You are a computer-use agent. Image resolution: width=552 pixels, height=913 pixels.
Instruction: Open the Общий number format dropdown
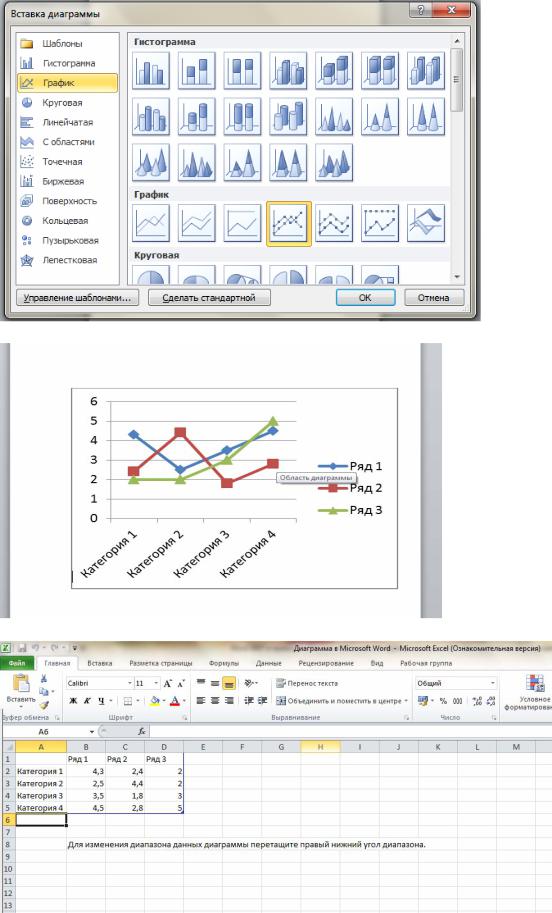[x=493, y=683]
